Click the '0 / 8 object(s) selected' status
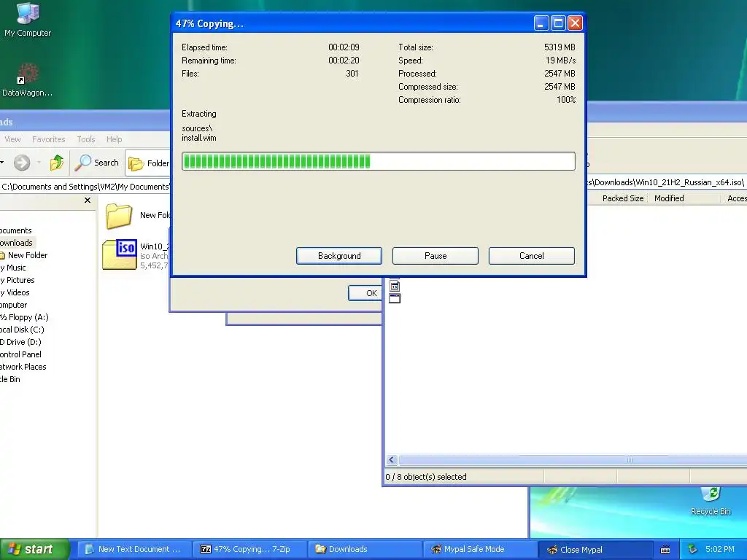This screenshot has height=560, width=747. click(x=426, y=477)
